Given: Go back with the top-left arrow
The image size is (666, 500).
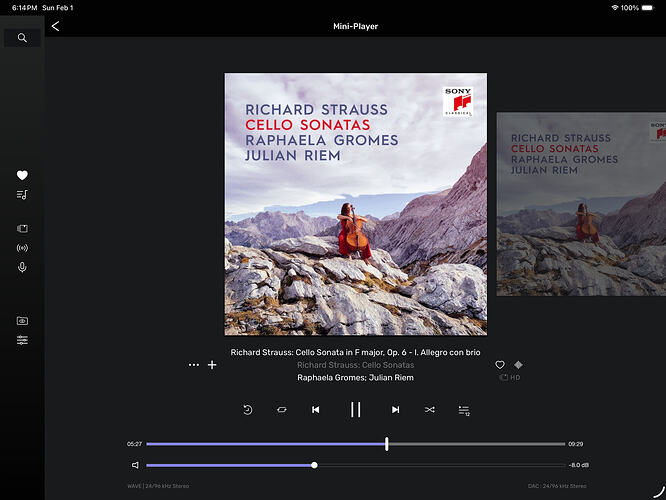Looking at the screenshot, I should pyautogui.click(x=55, y=26).
